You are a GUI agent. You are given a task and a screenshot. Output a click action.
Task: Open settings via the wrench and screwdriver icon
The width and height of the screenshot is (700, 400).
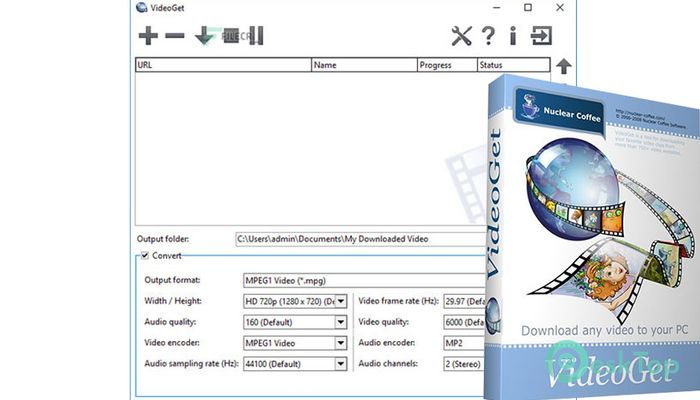pos(461,36)
